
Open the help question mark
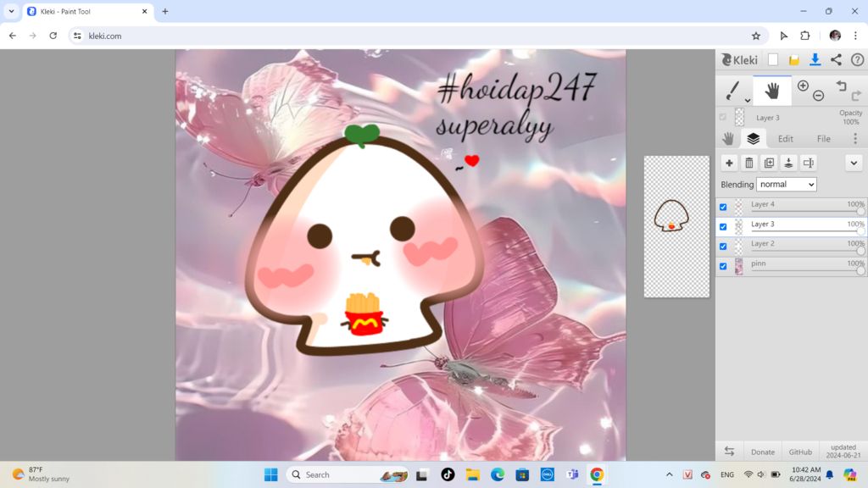click(857, 60)
